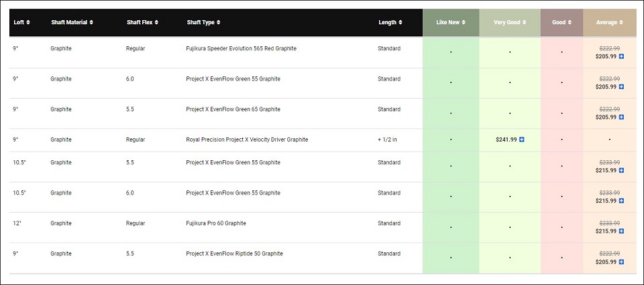Click plus icon in EvenFlow Riptide 50 row

[x=621, y=262]
